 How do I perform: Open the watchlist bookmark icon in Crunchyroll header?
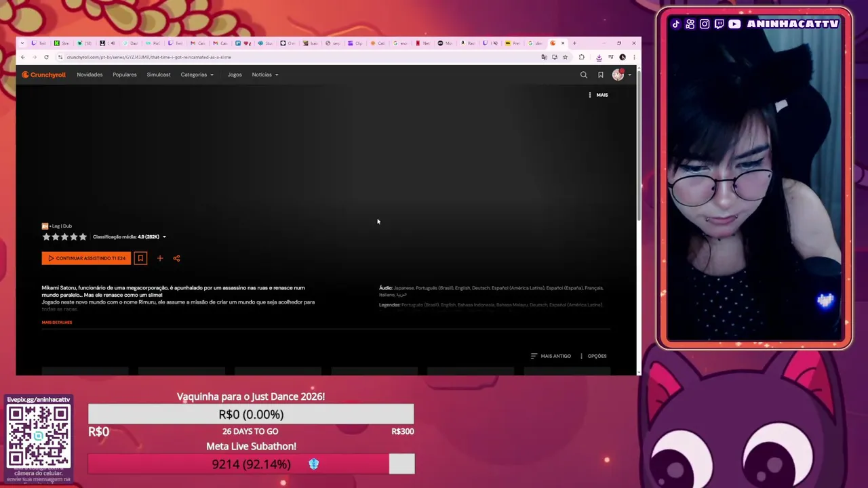(x=601, y=75)
